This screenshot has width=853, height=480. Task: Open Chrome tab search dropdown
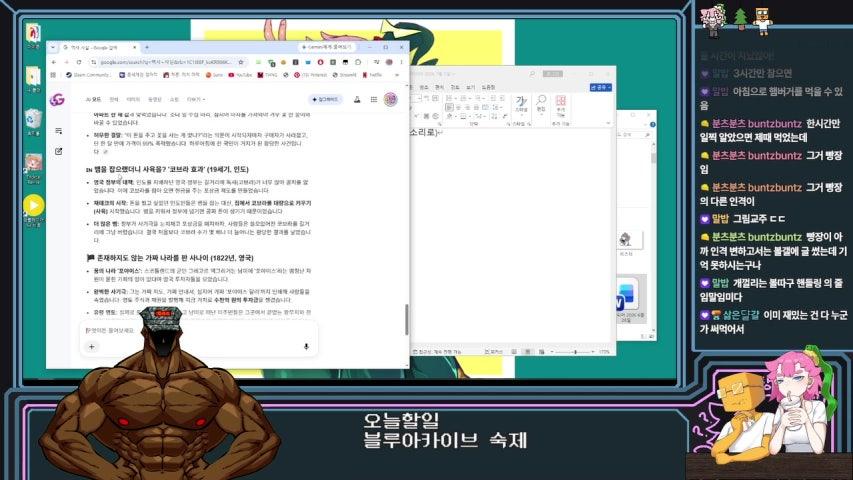(53, 47)
